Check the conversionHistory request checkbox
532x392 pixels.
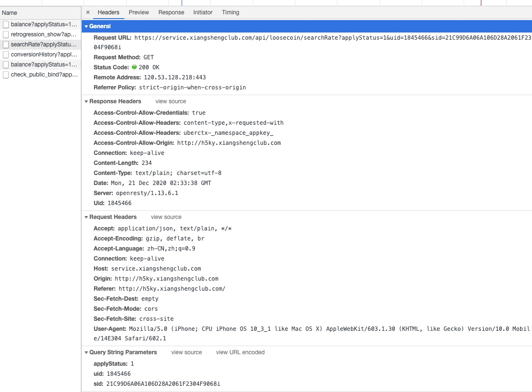[6, 54]
